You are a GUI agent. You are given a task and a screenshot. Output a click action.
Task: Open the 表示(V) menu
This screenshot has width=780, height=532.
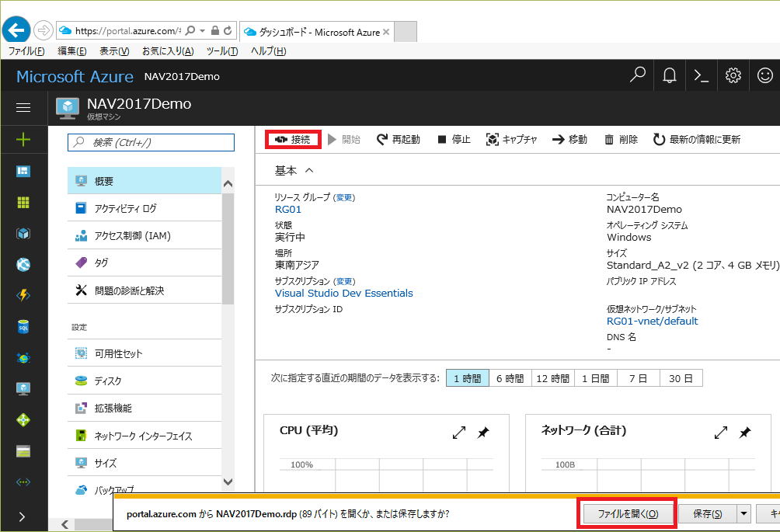pos(114,51)
